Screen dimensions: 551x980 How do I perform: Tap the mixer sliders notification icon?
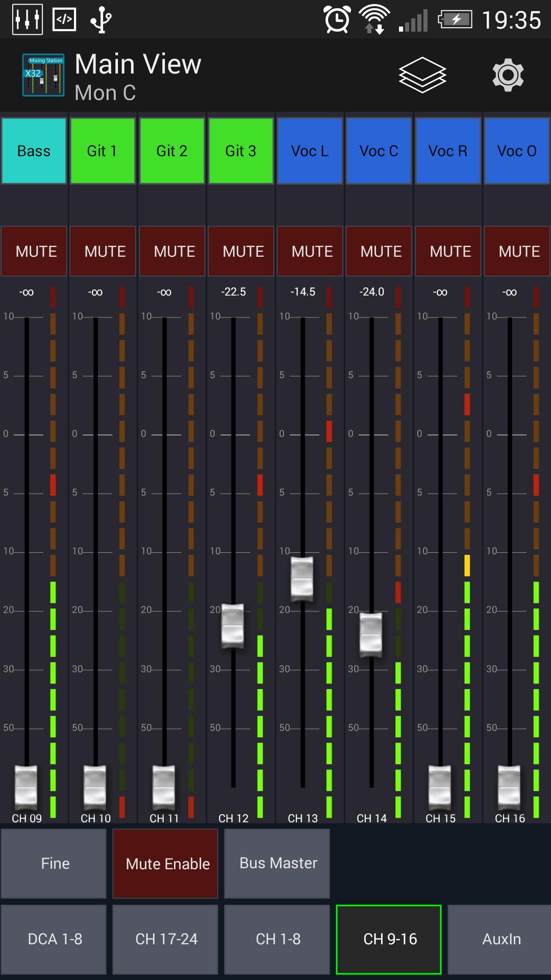27,20
